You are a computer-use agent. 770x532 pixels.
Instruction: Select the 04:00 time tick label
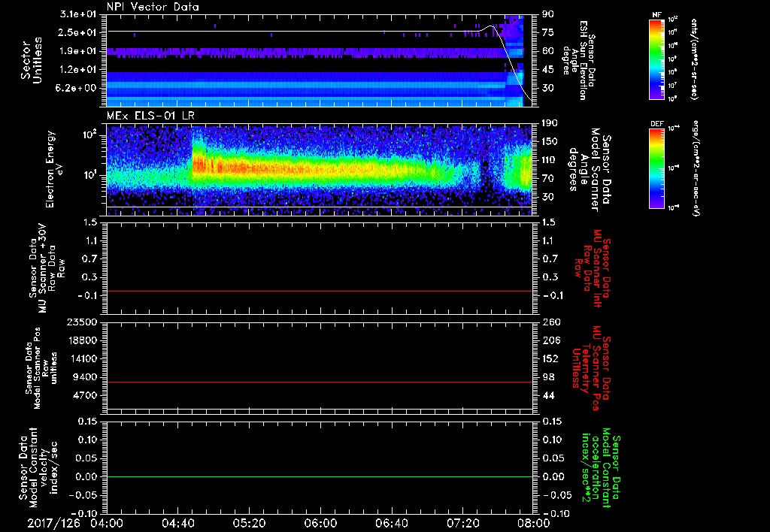107,522
